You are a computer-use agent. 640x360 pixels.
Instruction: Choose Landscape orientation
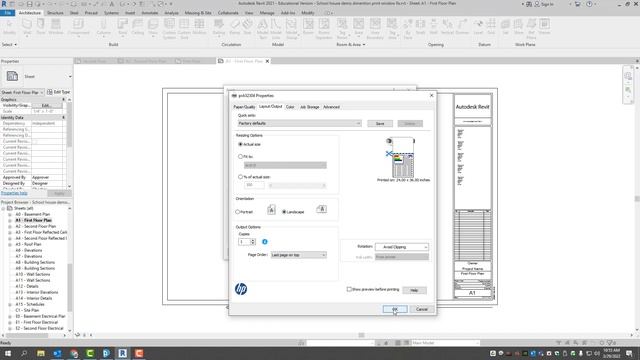(x=284, y=212)
